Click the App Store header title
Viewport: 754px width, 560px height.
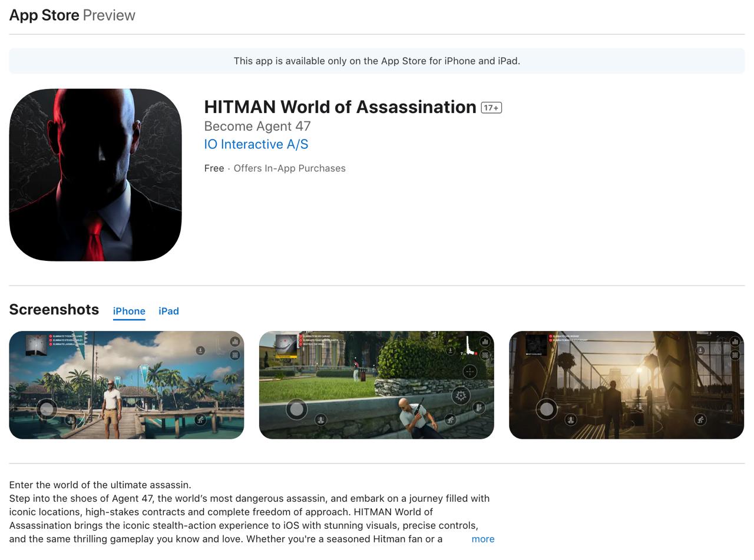pos(44,15)
